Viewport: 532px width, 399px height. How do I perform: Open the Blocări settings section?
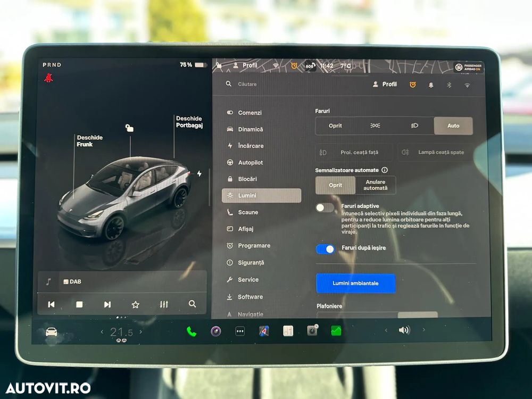(x=242, y=179)
